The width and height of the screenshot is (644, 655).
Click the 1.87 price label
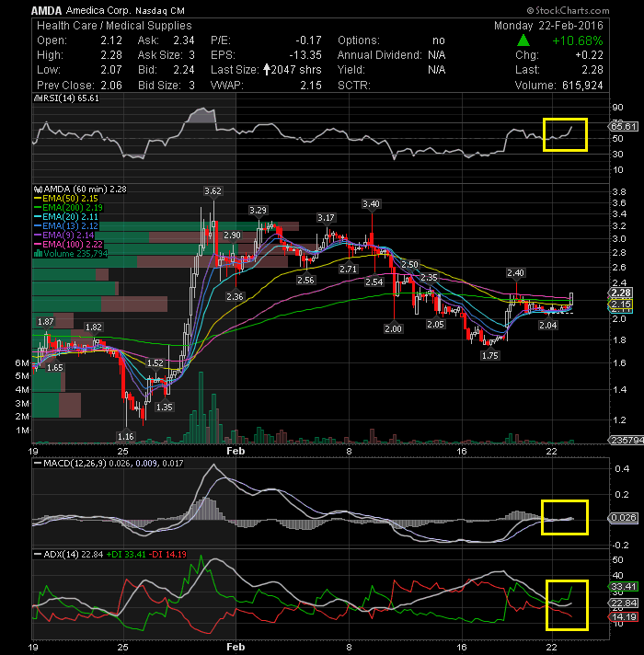(x=45, y=321)
